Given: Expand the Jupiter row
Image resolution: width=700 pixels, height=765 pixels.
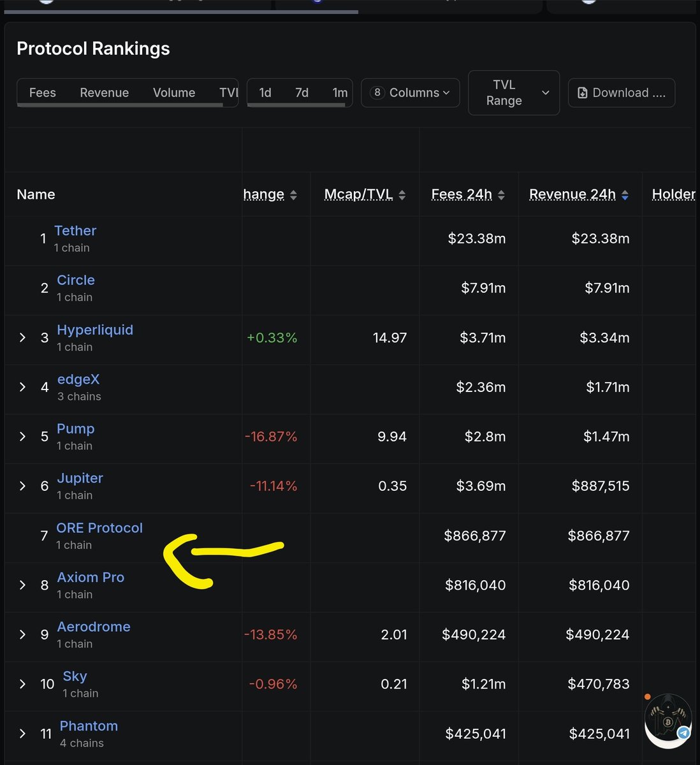Looking at the screenshot, I should pos(22,486).
